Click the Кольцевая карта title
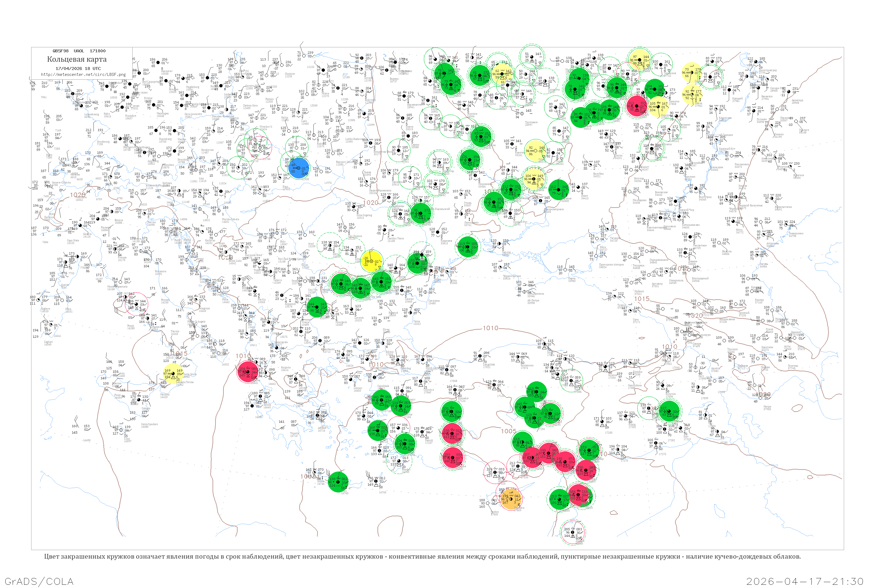The height and width of the screenshot is (588, 882). point(77,59)
